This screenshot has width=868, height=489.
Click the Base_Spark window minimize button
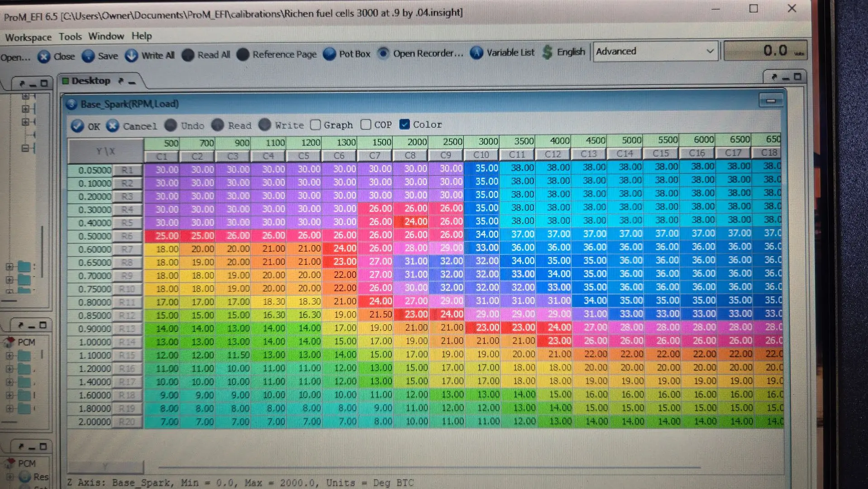(771, 101)
